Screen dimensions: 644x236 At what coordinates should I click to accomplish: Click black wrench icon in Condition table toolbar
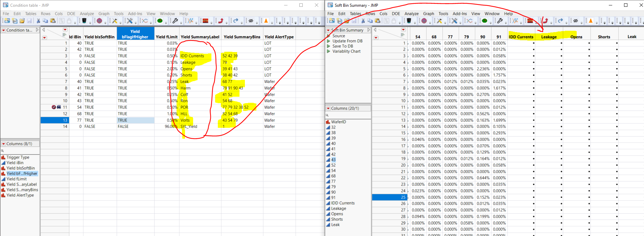pos(175,21)
